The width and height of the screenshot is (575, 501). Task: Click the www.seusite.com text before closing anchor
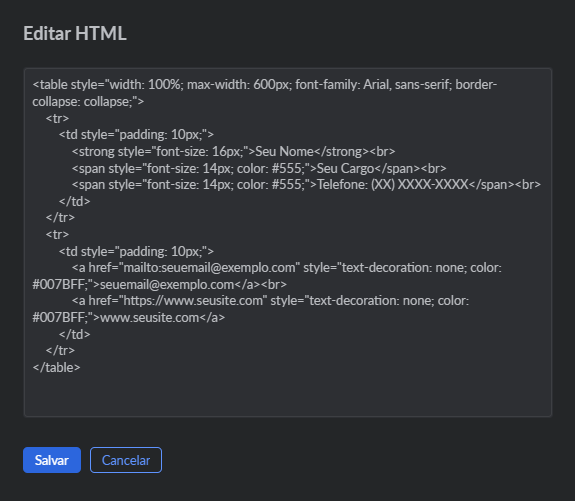[x=150, y=318]
